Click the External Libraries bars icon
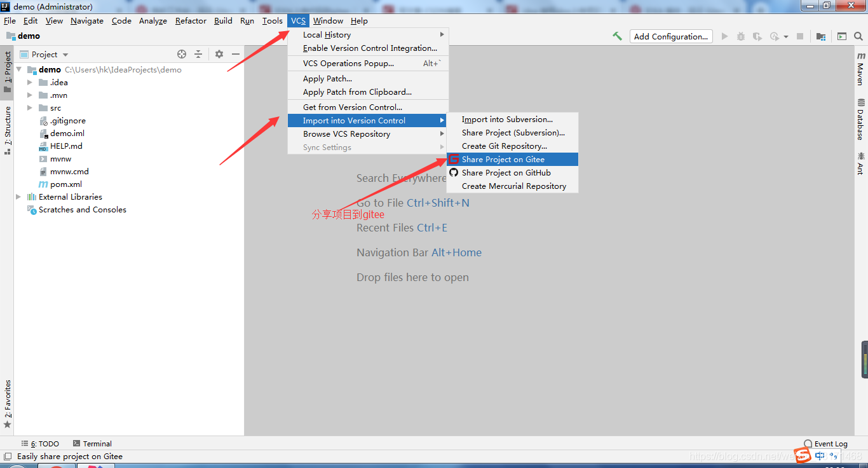 (32, 196)
